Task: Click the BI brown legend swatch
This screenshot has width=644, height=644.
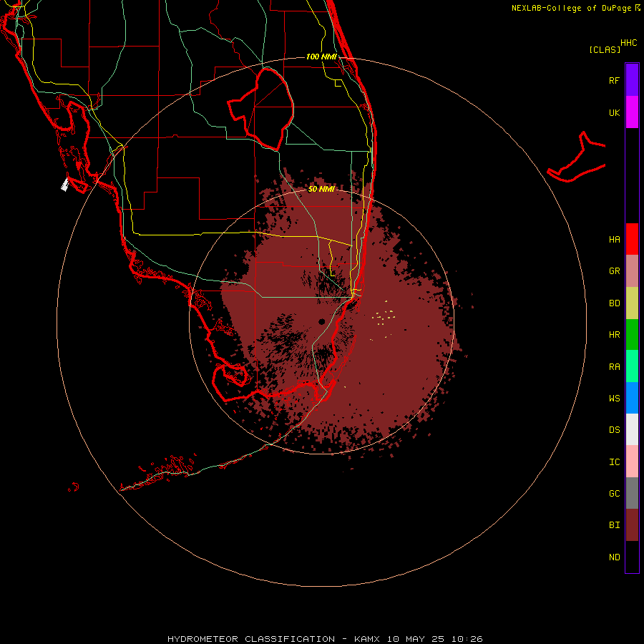Action: (x=632, y=525)
